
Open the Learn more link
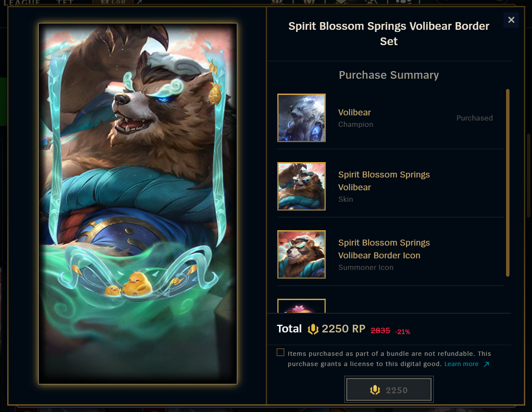(x=461, y=364)
